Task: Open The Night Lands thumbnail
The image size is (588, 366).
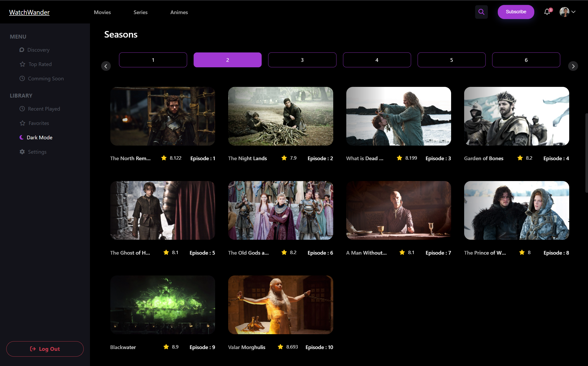Action: point(281,116)
